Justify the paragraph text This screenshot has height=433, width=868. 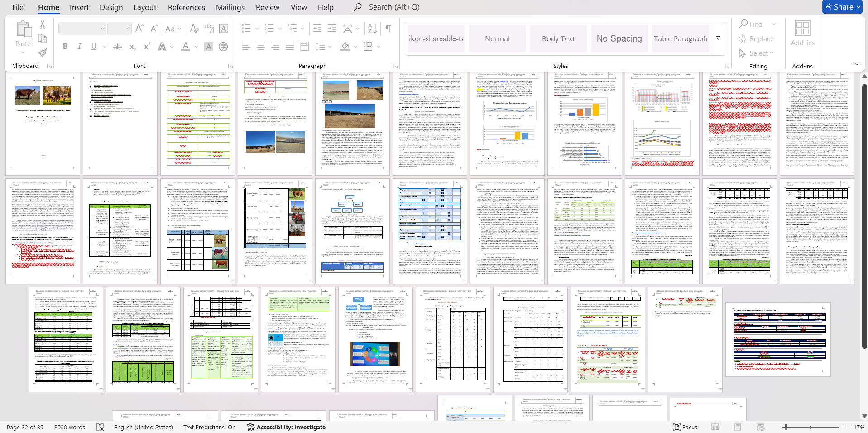(x=290, y=47)
